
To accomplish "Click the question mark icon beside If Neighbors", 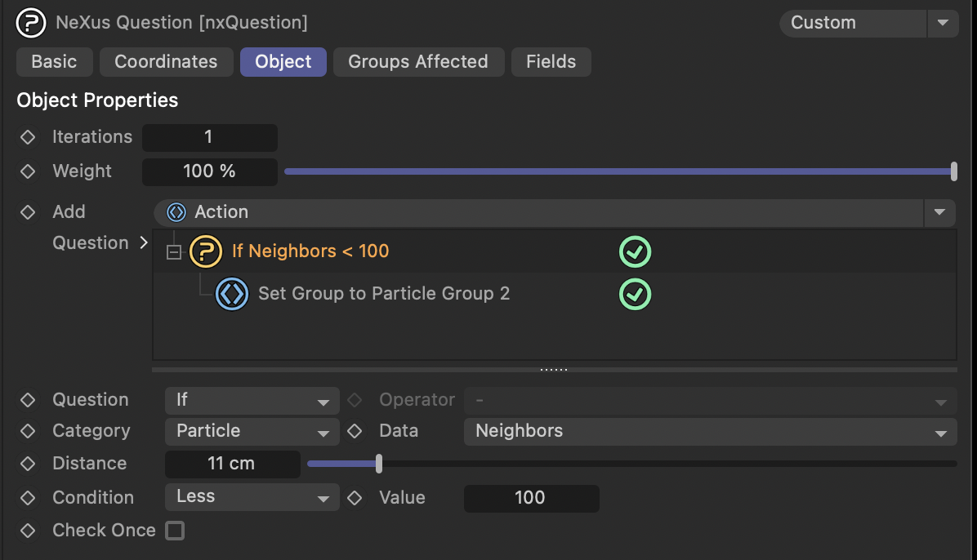I will pos(206,251).
